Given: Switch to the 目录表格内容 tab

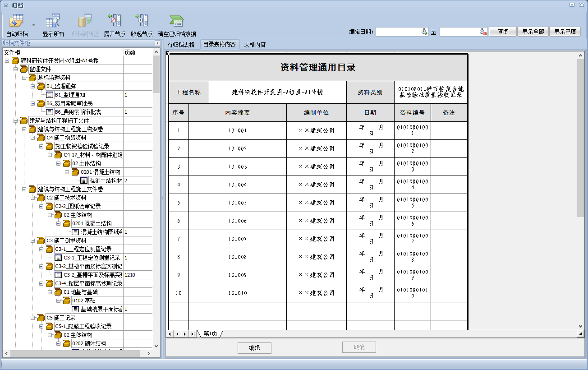Looking at the screenshot, I should pos(219,45).
